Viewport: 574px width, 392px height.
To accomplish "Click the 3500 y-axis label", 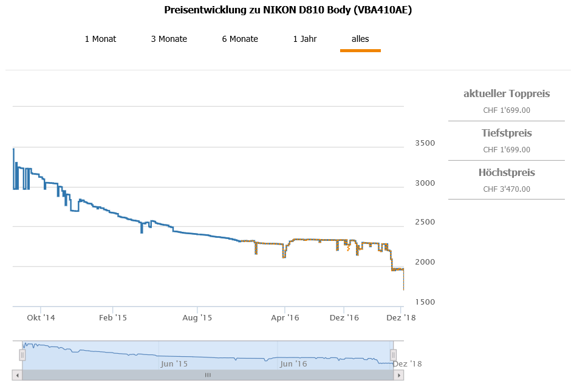I will tap(425, 143).
